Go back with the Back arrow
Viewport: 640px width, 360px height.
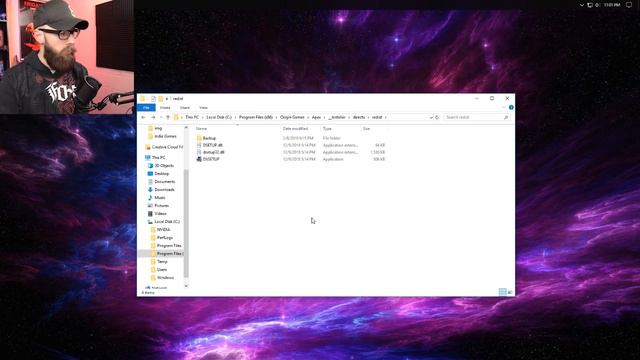click(143, 117)
